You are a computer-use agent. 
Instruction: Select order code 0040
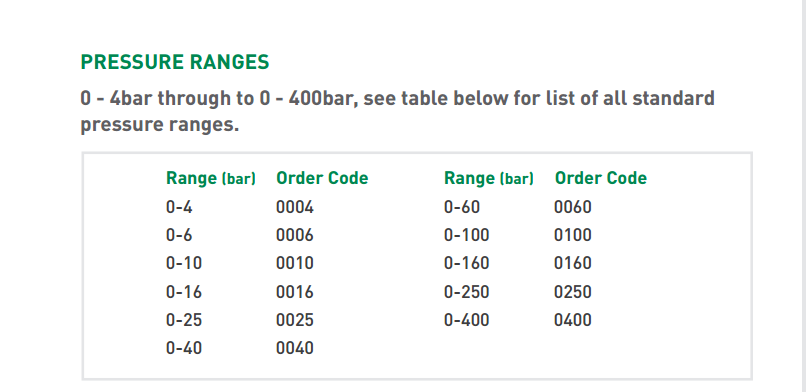tap(295, 348)
